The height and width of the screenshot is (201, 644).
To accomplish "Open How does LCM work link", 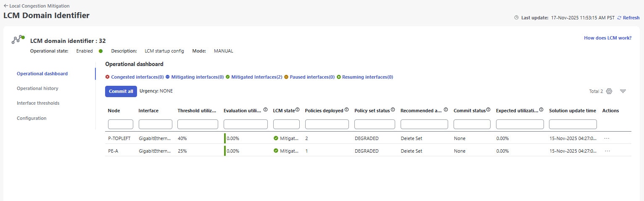I will point(607,38).
